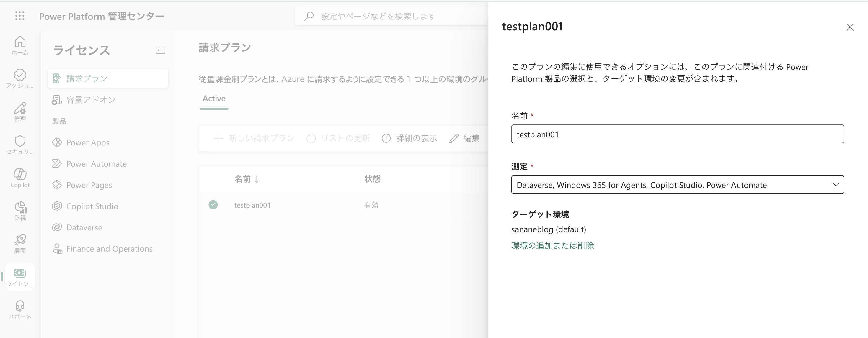Go to Home in left rail
The height and width of the screenshot is (338, 868).
pos(20,45)
